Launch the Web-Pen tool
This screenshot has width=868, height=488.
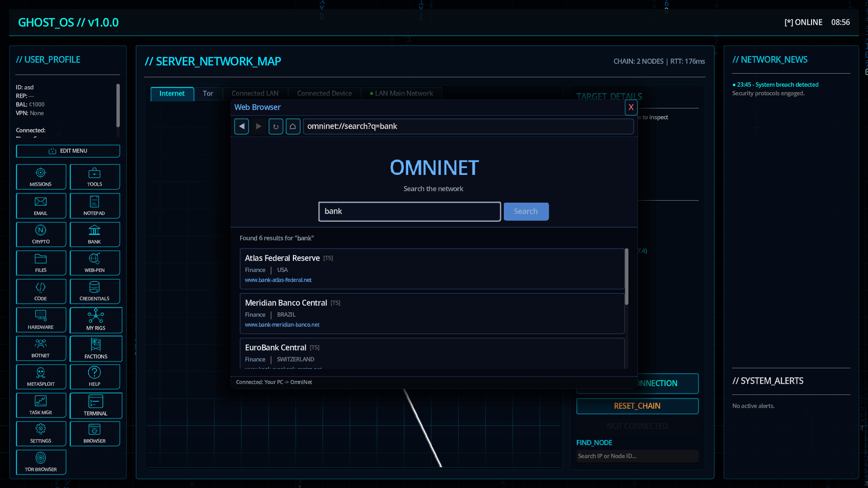tap(94, 263)
